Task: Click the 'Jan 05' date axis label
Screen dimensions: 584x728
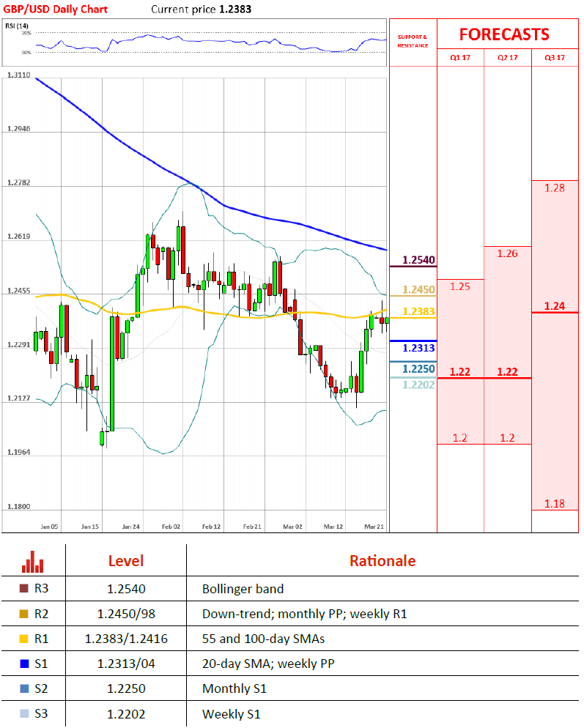Action: pyautogui.click(x=49, y=527)
